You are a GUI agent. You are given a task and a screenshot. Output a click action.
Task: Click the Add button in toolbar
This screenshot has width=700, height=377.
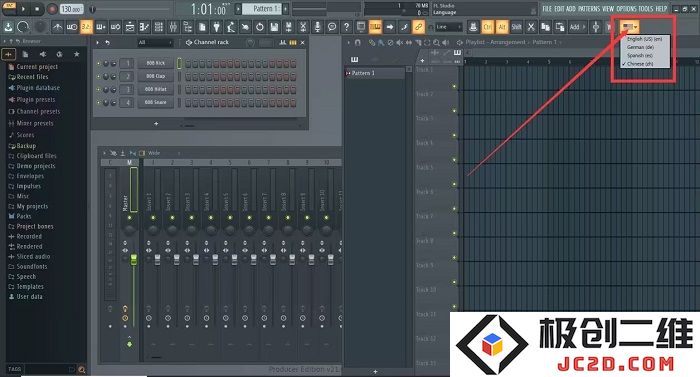tap(577, 27)
